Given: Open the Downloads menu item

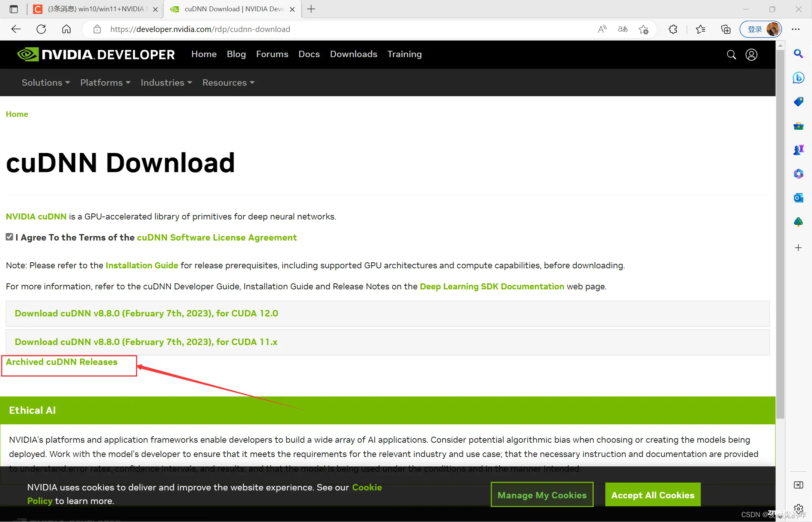Looking at the screenshot, I should tap(353, 54).
